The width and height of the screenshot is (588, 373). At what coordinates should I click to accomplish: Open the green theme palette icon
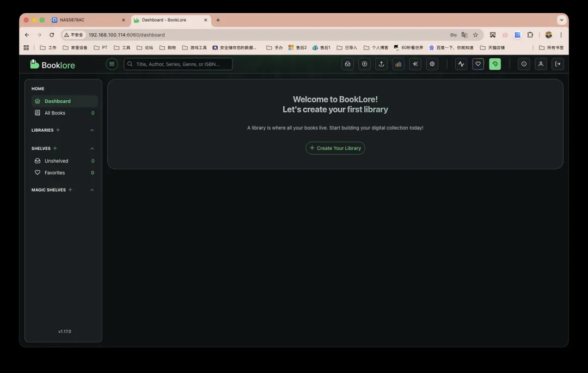495,64
